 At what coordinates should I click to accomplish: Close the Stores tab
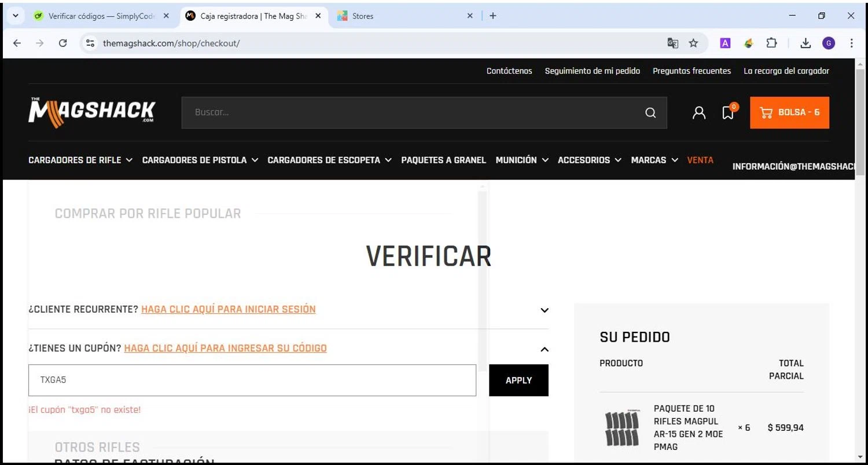pyautogui.click(x=470, y=16)
